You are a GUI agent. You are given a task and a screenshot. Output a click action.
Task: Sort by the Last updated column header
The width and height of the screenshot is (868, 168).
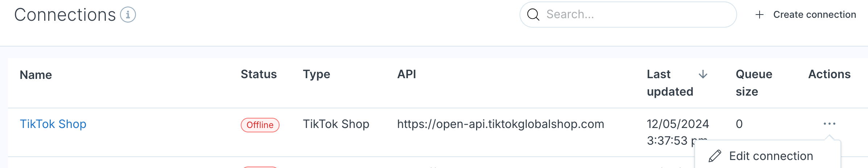tap(670, 83)
